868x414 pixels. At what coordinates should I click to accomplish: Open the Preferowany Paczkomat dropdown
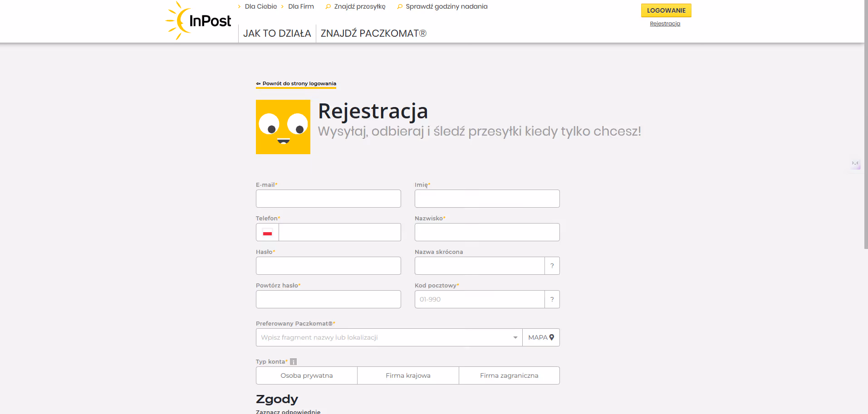pos(515,337)
